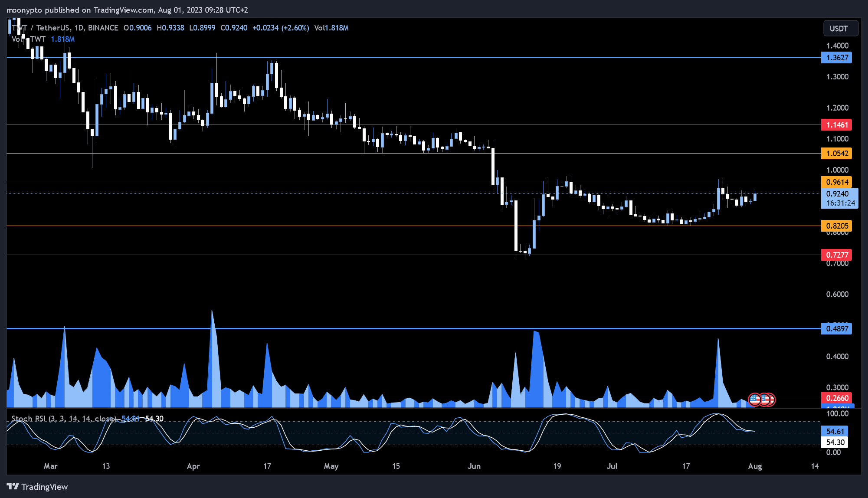The width and height of the screenshot is (868, 498).
Task: Open the TradingView logo link
Action: (x=37, y=487)
